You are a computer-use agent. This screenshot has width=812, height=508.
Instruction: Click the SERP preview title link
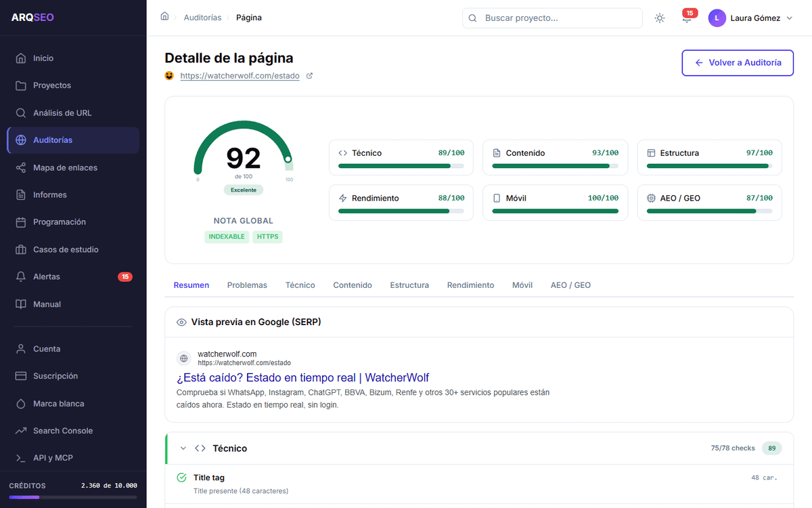tap(302, 377)
